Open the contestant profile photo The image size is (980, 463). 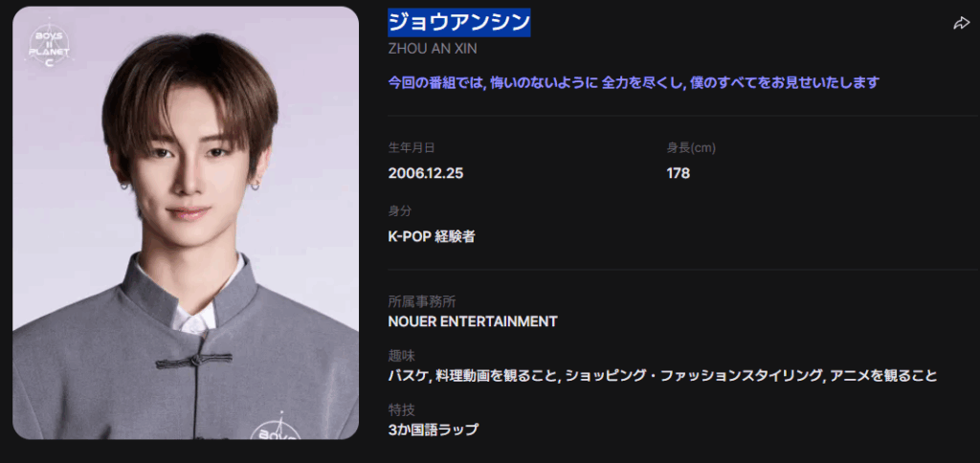click(x=186, y=223)
